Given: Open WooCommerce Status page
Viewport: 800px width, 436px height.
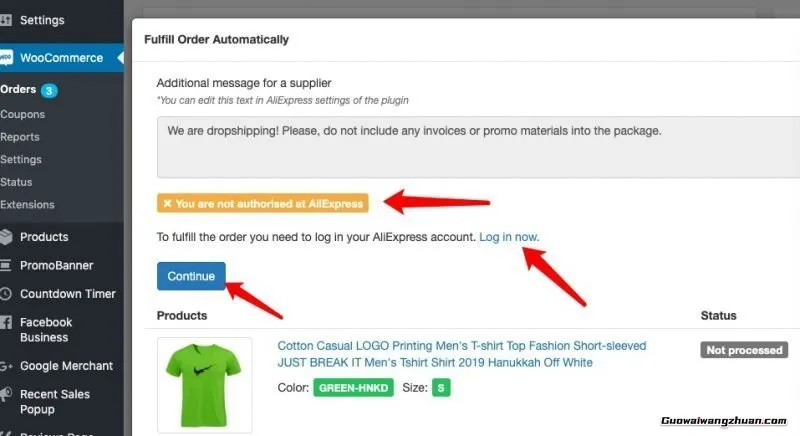Looking at the screenshot, I should pos(16,182).
